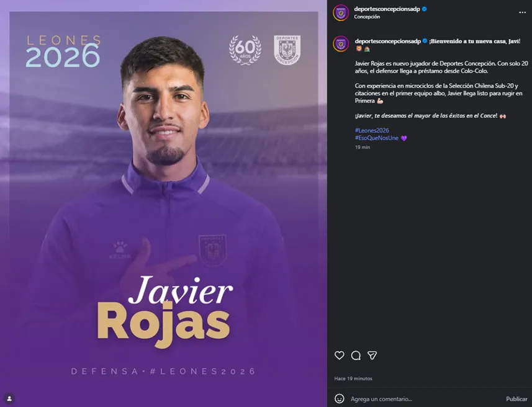Open comments via speech bubble icon
Screen dimensions: 532x407
pos(356,355)
